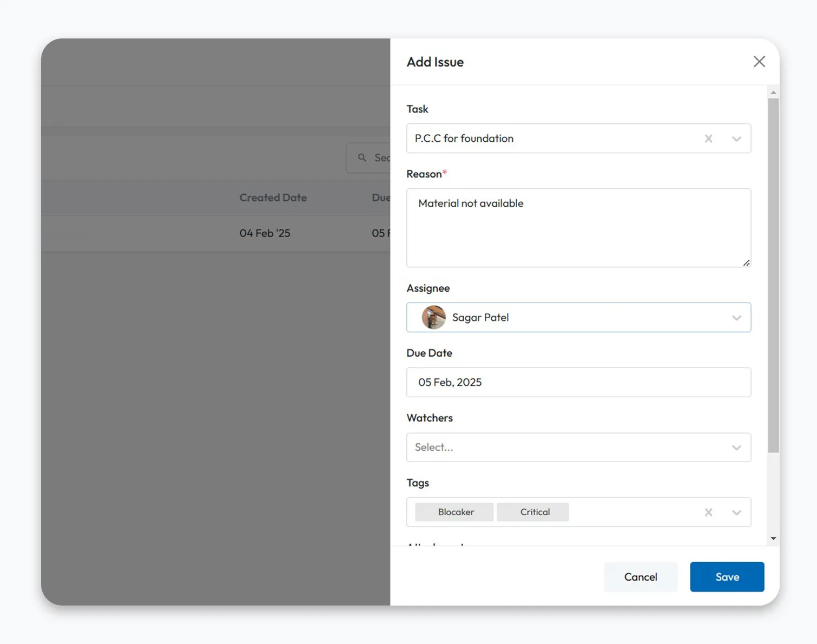Screen dimensions: 817x644
Task: Close the Add Issue dialog
Action: (x=759, y=62)
